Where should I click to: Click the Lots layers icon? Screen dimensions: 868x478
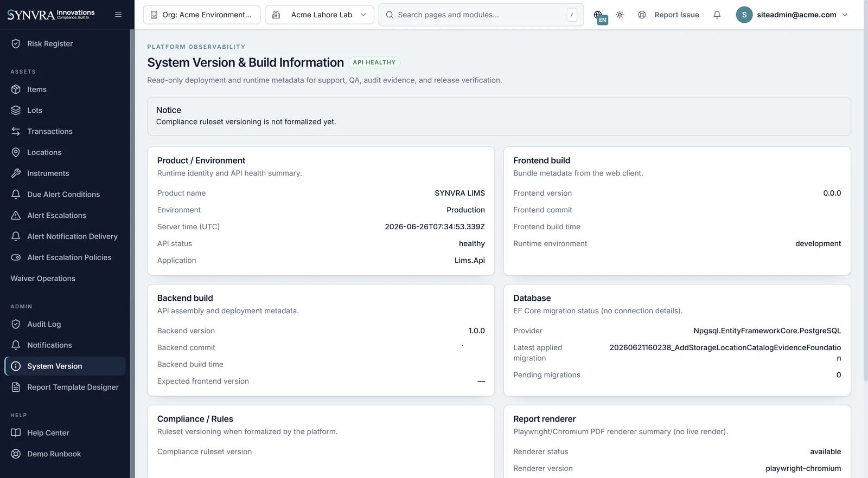point(16,111)
